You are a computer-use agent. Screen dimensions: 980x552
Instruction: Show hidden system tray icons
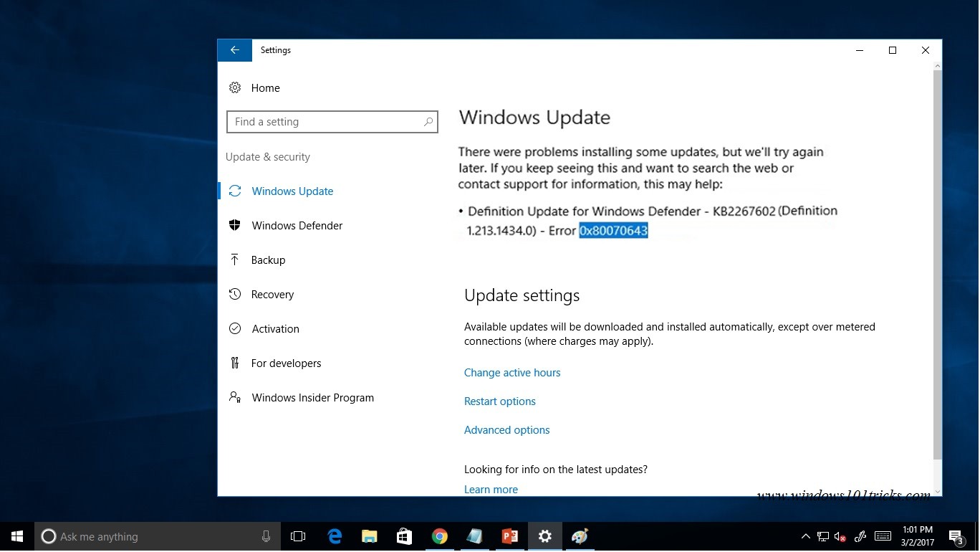coord(805,536)
